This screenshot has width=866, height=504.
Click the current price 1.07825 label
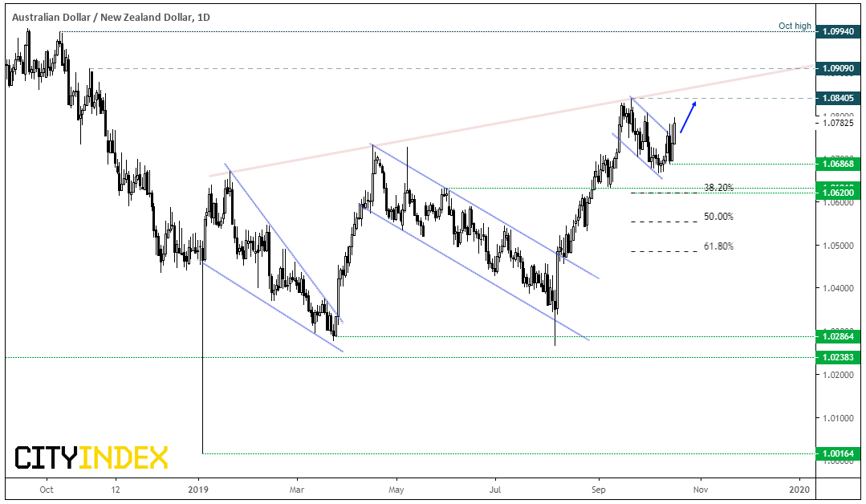tap(838, 123)
